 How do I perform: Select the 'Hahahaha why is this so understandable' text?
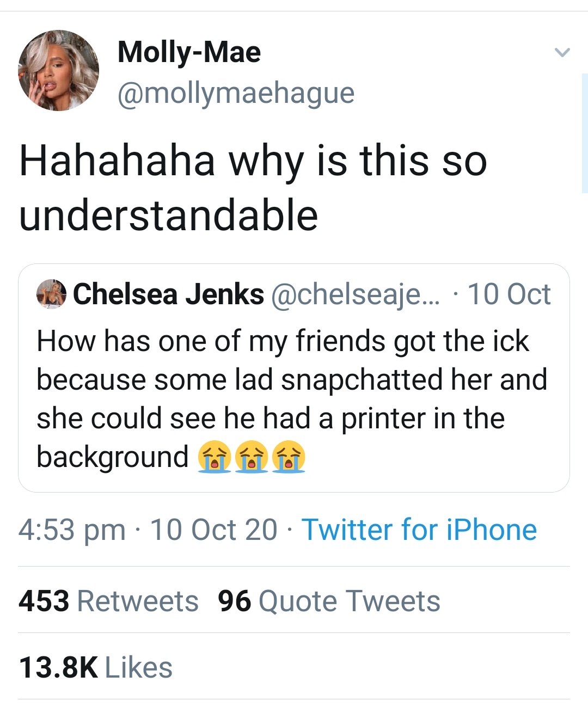click(x=253, y=188)
